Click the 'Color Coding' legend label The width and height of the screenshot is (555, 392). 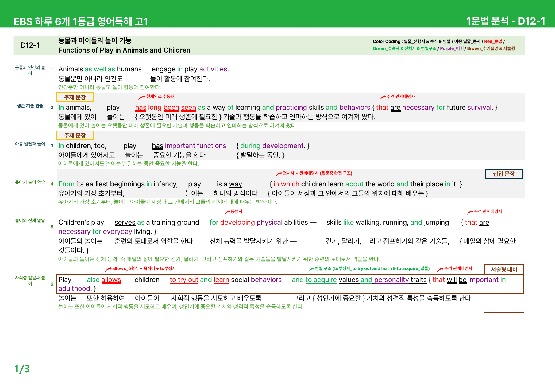387,41
